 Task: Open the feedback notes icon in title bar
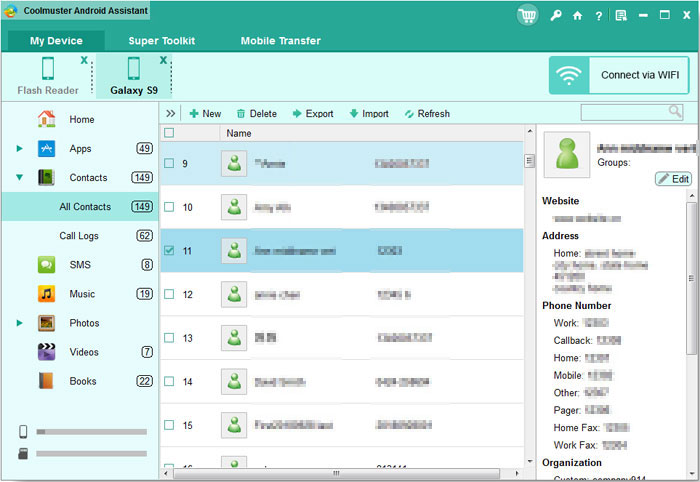click(x=621, y=16)
